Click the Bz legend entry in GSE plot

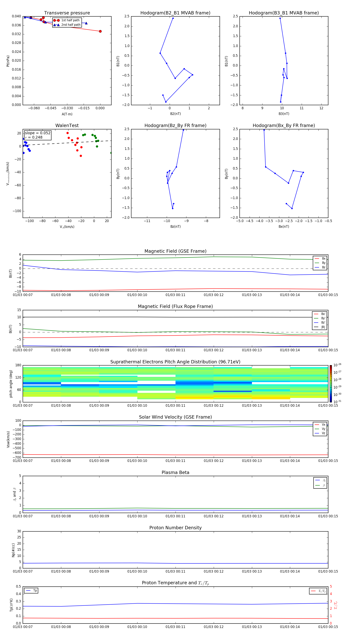[x=320, y=267]
